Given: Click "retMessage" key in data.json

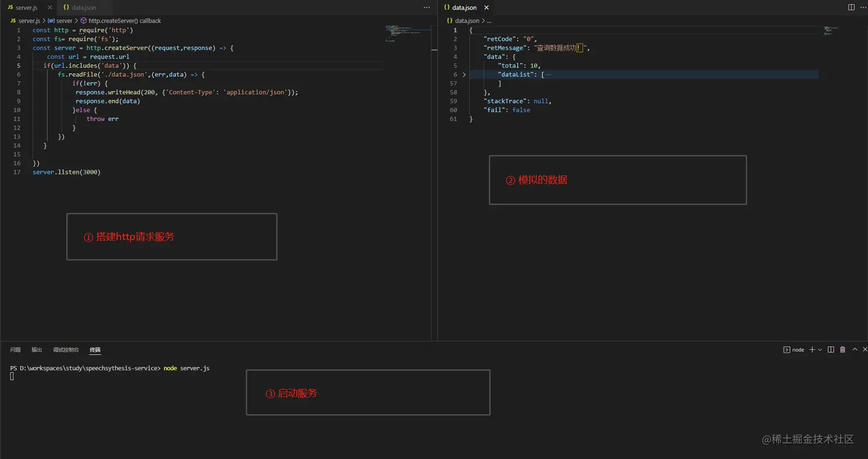Looking at the screenshot, I should click(505, 48).
